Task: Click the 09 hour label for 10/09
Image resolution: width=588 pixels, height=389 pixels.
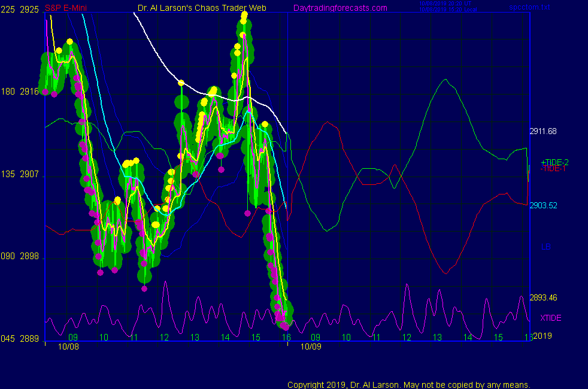Action: [316, 338]
